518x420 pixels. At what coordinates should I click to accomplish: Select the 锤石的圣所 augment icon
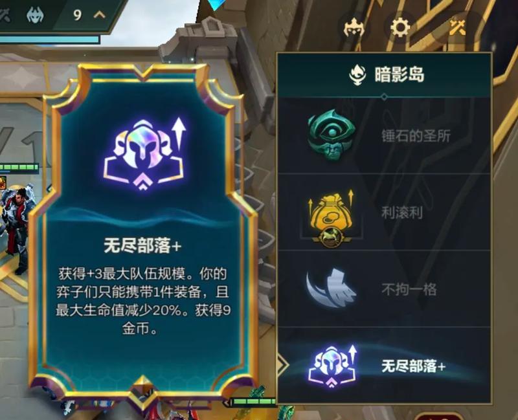click(332, 135)
